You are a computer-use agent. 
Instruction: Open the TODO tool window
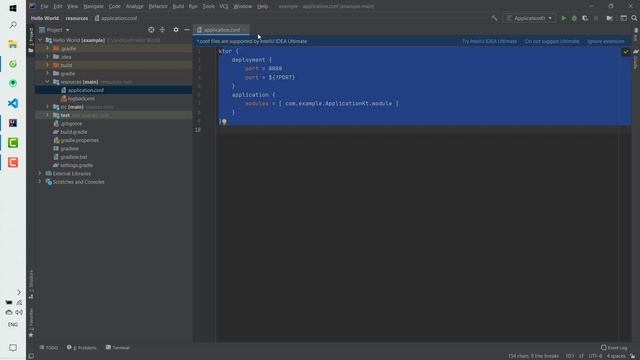(x=49, y=348)
